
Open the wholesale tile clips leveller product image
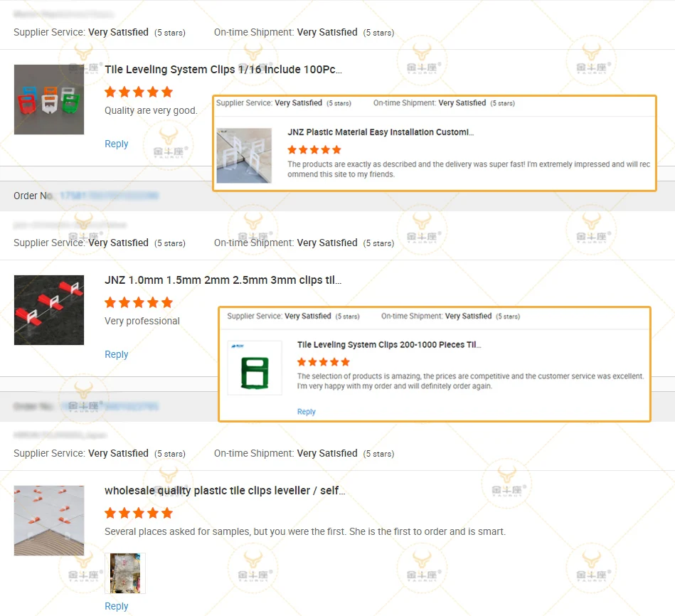tap(49, 521)
